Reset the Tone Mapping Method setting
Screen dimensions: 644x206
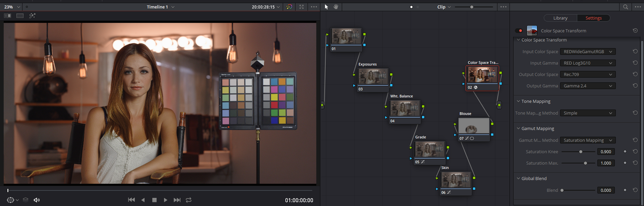635,113
